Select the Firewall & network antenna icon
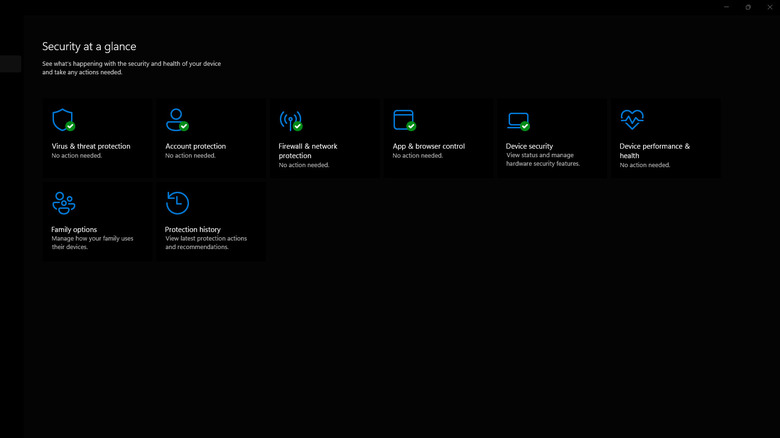This screenshot has height=438, width=780. point(291,121)
